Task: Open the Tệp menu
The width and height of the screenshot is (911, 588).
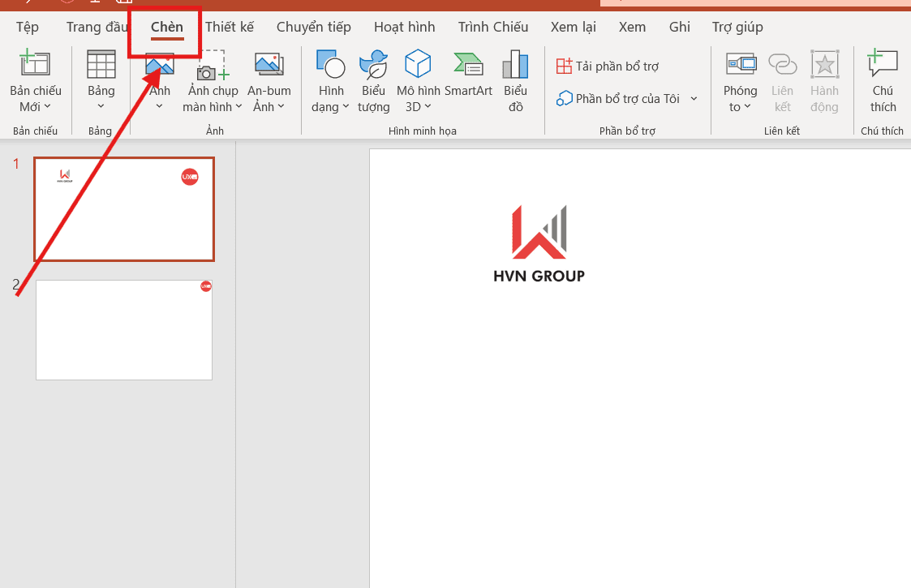Action: tap(26, 26)
